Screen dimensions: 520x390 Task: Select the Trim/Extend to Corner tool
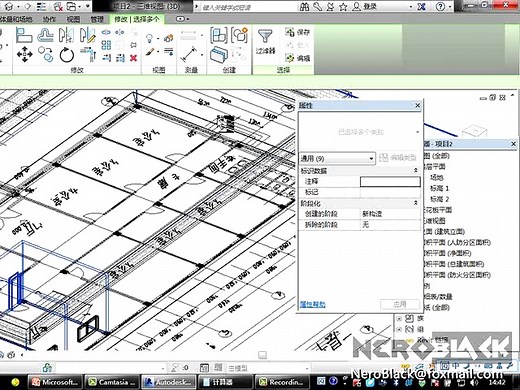pyautogui.click(x=88, y=54)
